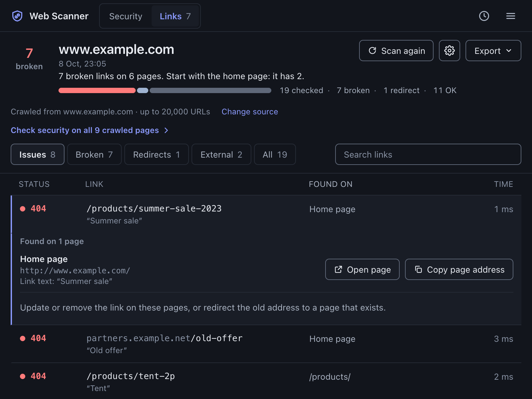Expand the Export dropdown
The height and width of the screenshot is (399, 532).
493,51
